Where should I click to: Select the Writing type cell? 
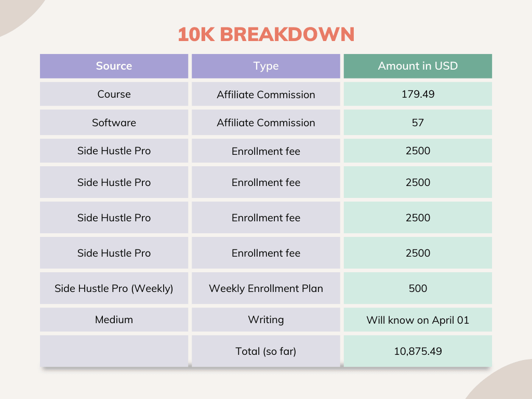266,320
